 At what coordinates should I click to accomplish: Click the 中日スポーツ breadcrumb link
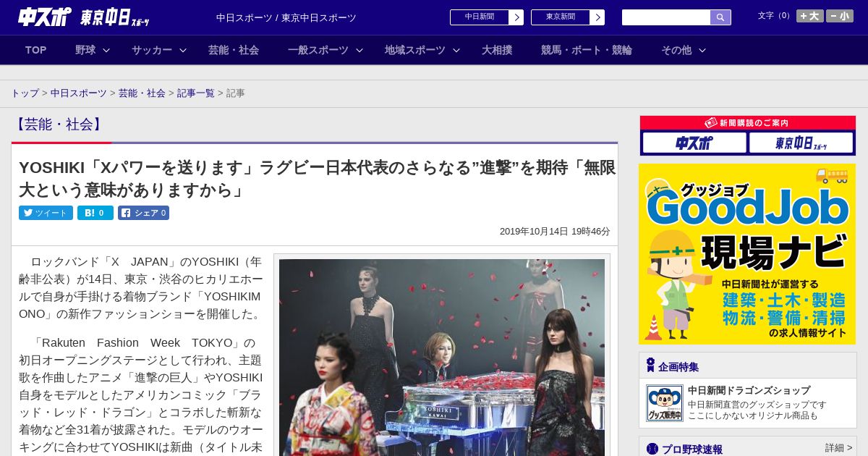(x=79, y=93)
